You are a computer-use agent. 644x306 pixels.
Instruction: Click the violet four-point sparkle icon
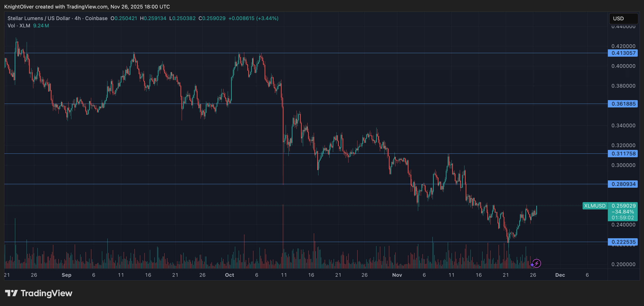(532, 264)
